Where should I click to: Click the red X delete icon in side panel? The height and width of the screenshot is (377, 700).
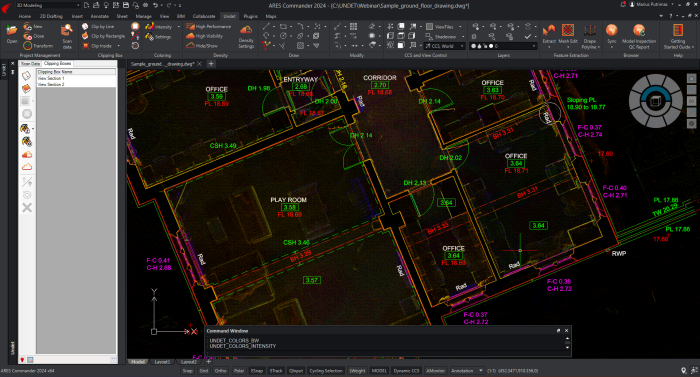(x=27, y=207)
